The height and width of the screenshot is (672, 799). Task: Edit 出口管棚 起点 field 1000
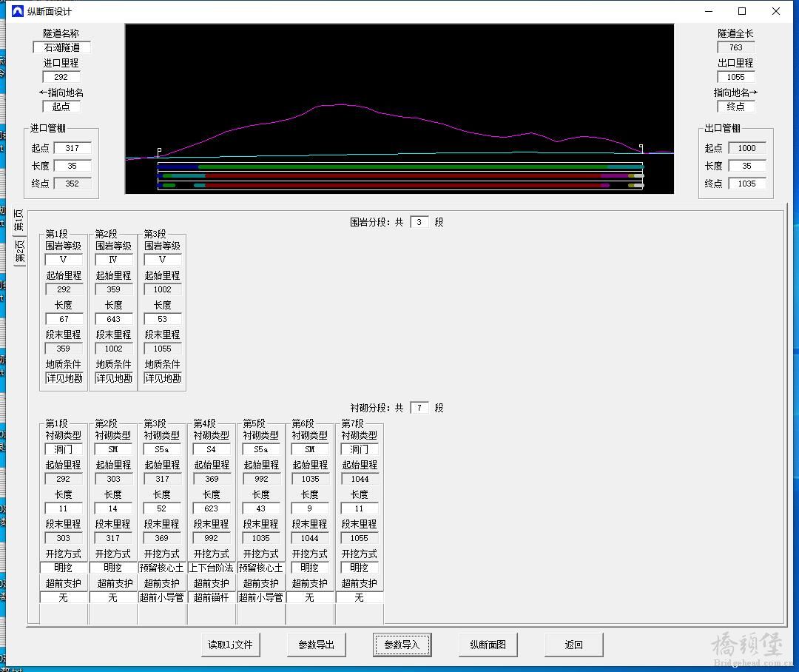(x=747, y=148)
